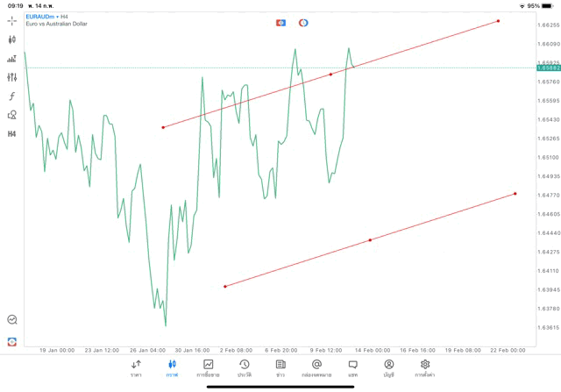Select upper red trendline's middle anchor point

pyautogui.click(x=330, y=75)
